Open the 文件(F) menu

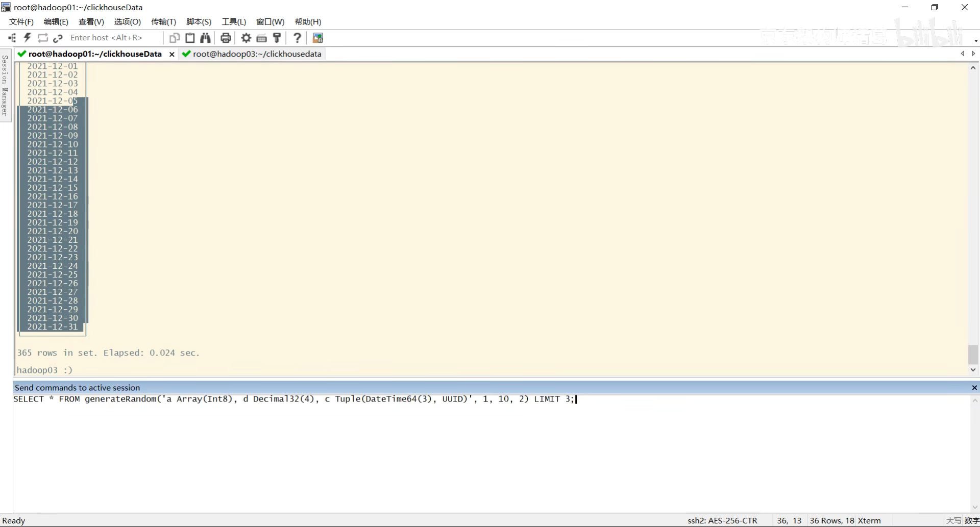(21, 22)
